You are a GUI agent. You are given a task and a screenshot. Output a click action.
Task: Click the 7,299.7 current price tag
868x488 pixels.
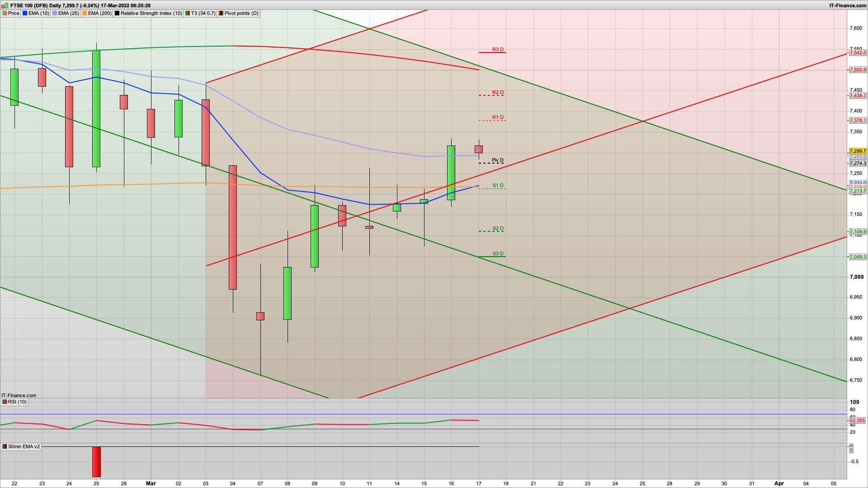858,151
